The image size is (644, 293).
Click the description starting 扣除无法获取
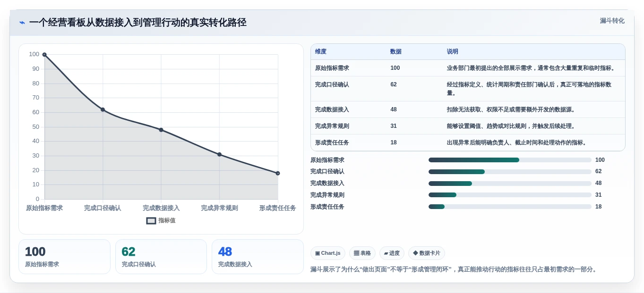click(511, 109)
